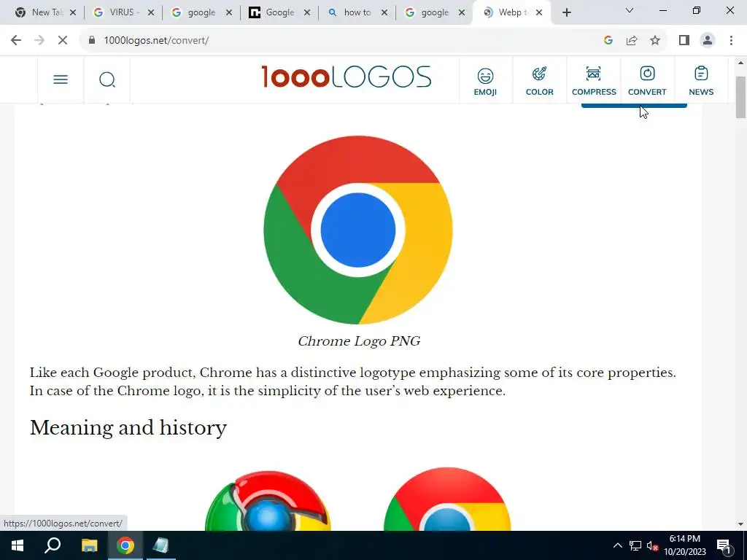
Task: Stop loading the page
Action: pos(63,41)
